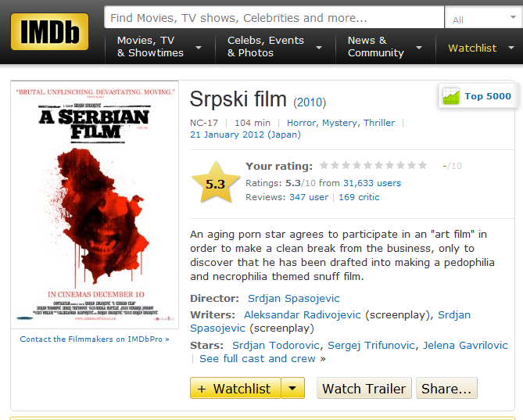Click the Watch Trailer button
Image resolution: width=523 pixels, height=420 pixels.
[x=364, y=388]
